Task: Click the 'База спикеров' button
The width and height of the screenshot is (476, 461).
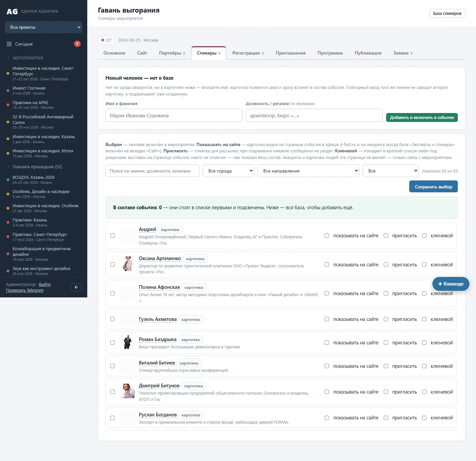Action: [447, 14]
